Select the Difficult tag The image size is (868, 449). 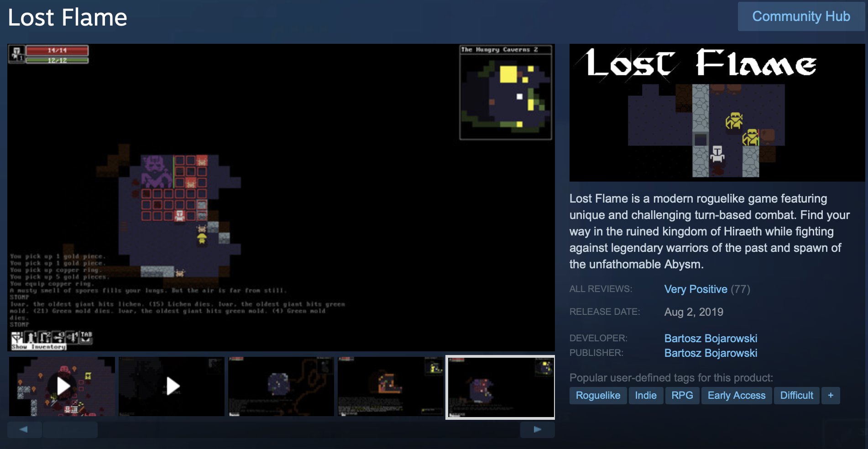[797, 396]
